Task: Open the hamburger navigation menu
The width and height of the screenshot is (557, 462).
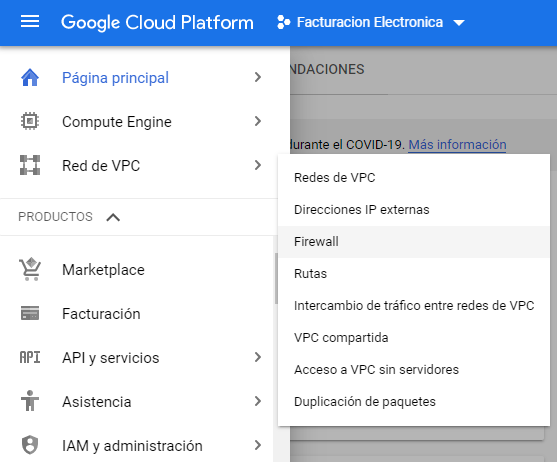Action: (30, 22)
